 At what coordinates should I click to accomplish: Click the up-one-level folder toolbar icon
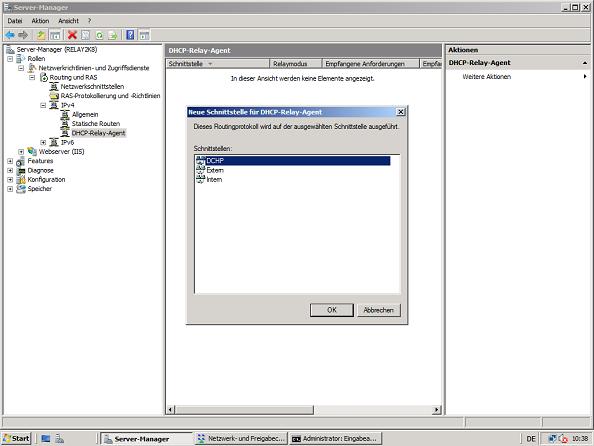click(x=41, y=35)
